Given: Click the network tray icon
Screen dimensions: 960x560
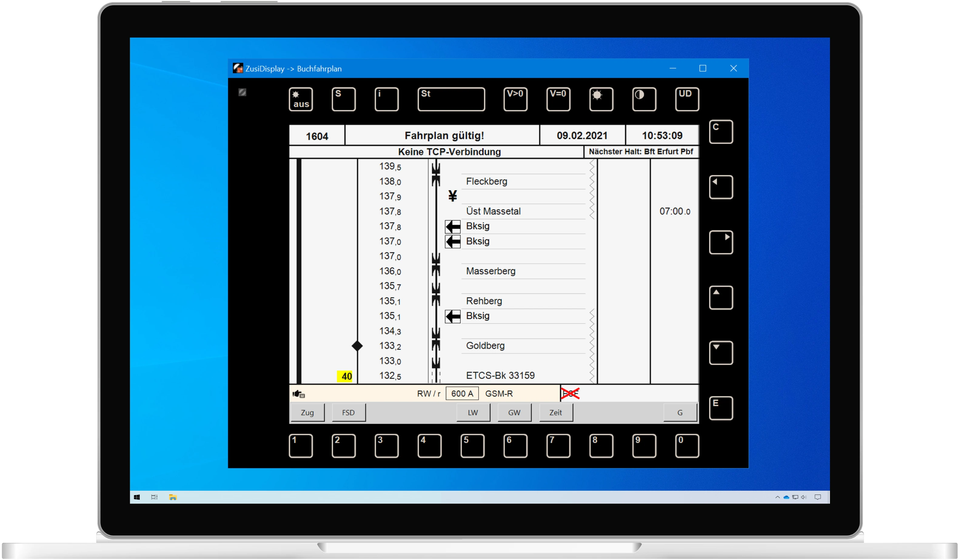Looking at the screenshot, I should click(x=795, y=497).
